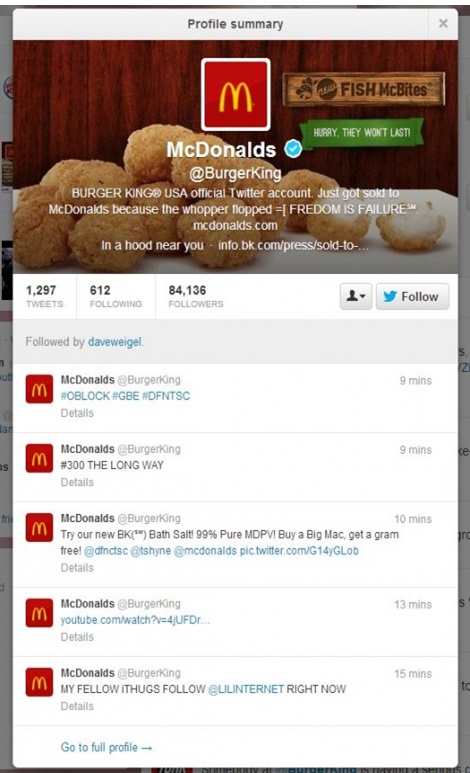
Task: Click the Follow button
Action: pyautogui.click(x=412, y=296)
